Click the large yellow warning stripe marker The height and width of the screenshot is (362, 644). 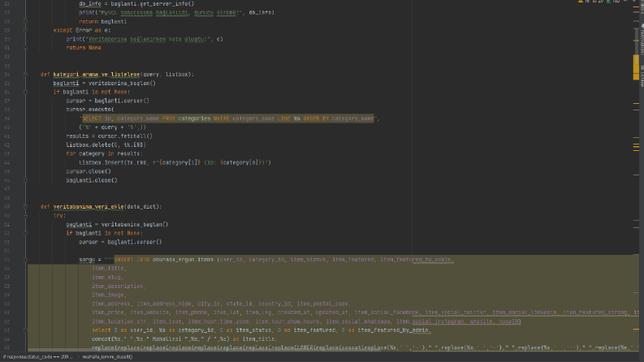(x=636, y=67)
